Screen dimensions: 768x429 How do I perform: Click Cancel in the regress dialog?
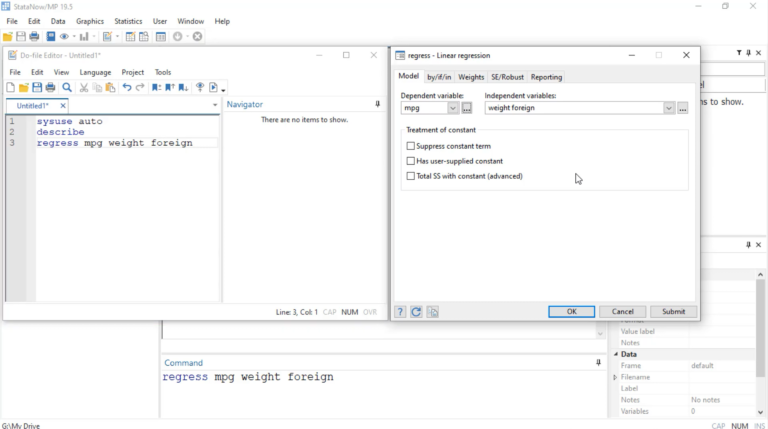click(x=623, y=311)
